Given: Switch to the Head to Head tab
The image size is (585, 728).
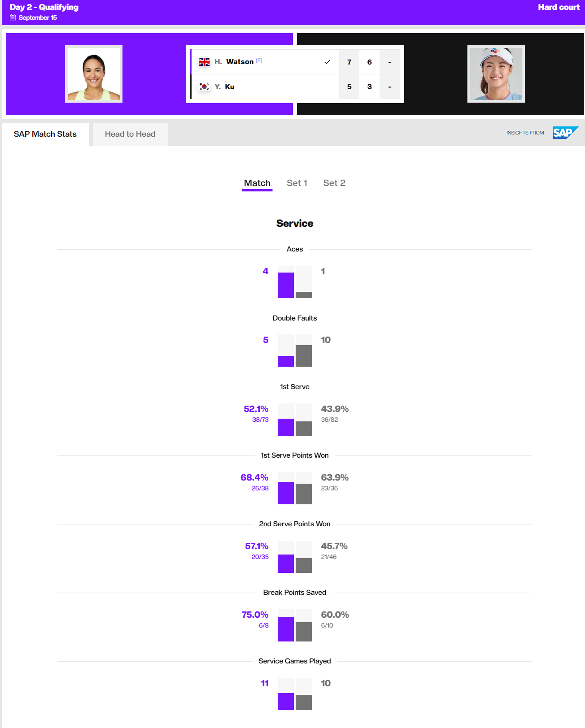Looking at the screenshot, I should point(130,134).
